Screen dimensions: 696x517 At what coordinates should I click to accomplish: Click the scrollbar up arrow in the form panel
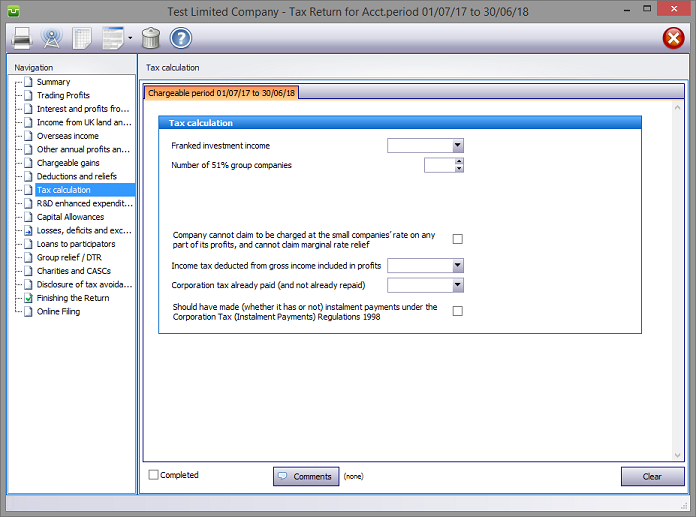(677, 107)
